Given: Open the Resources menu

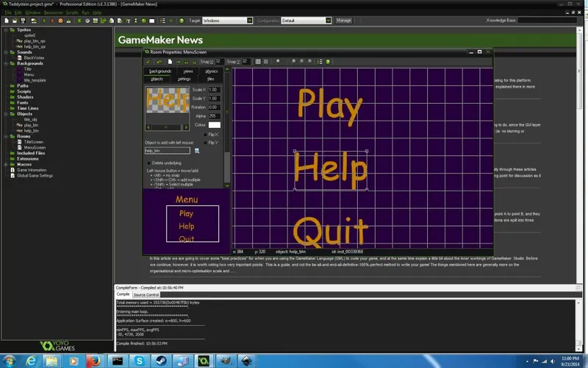Looking at the screenshot, I should 53,13.
